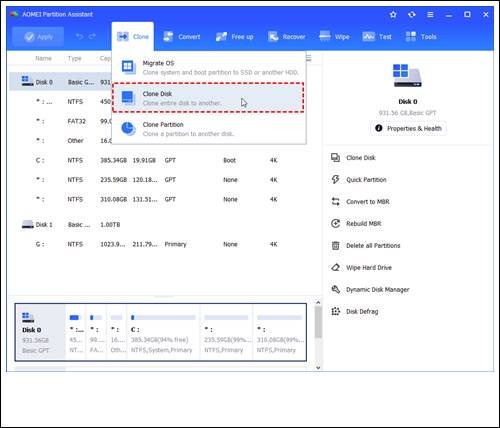The image size is (500, 428).
Task: Click the Recover toolbar icon
Action: click(x=273, y=36)
